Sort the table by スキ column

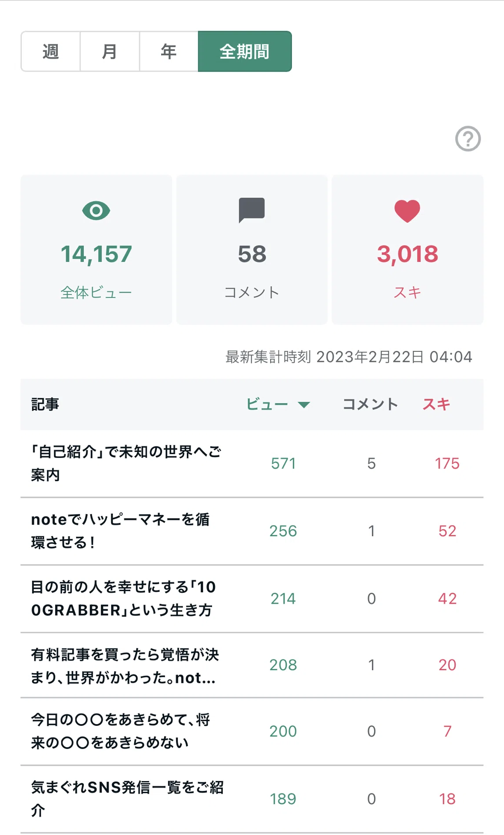pos(436,404)
